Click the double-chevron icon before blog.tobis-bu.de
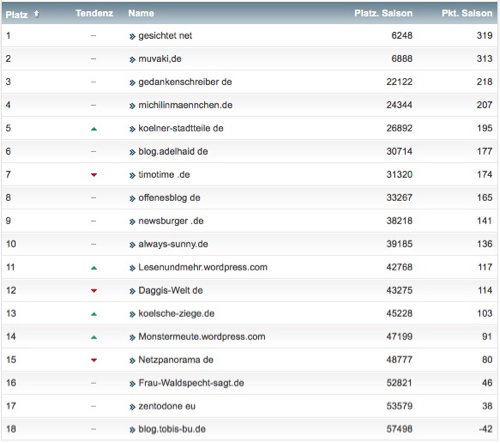Viewport: 500px width, 443px height. tap(132, 430)
